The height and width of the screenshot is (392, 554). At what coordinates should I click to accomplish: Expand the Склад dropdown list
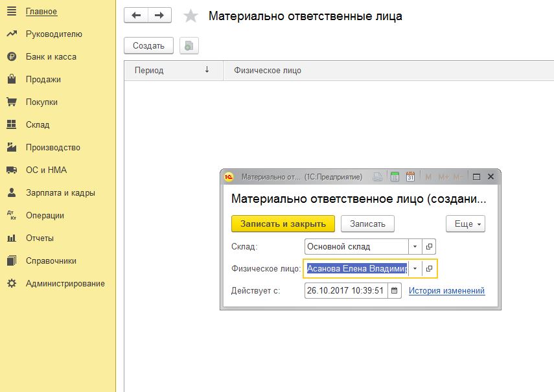pos(415,247)
